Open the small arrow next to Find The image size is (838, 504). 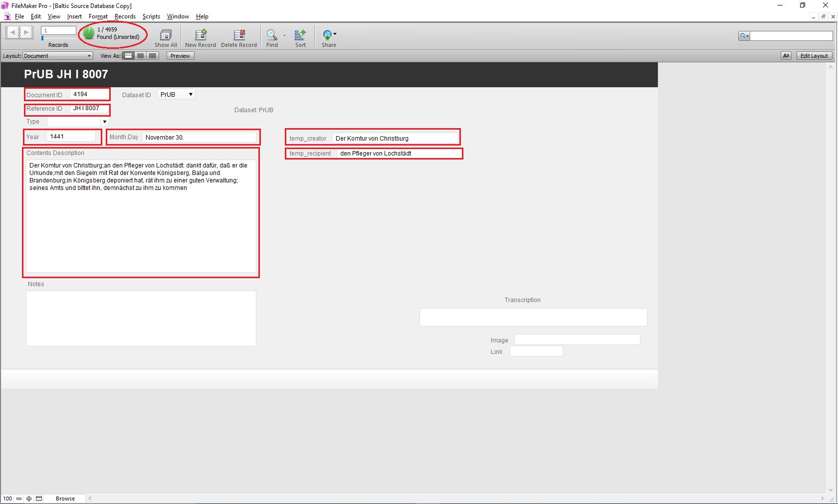pos(285,35)
